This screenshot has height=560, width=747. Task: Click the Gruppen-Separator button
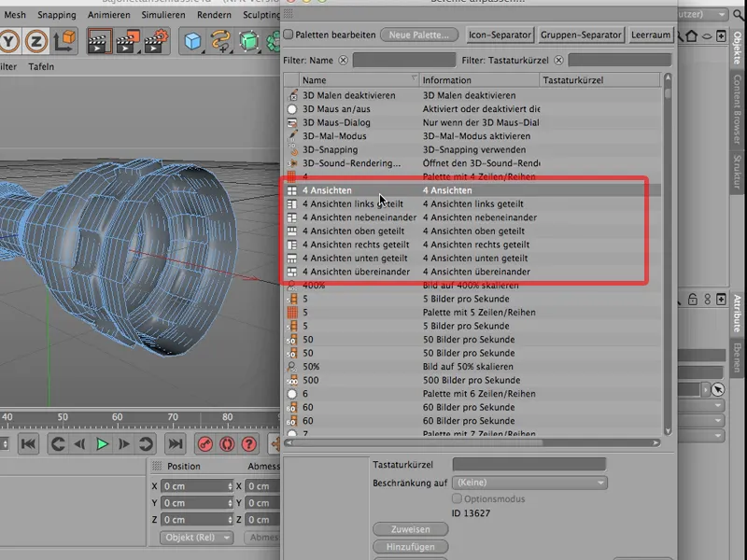click(581, 35)
